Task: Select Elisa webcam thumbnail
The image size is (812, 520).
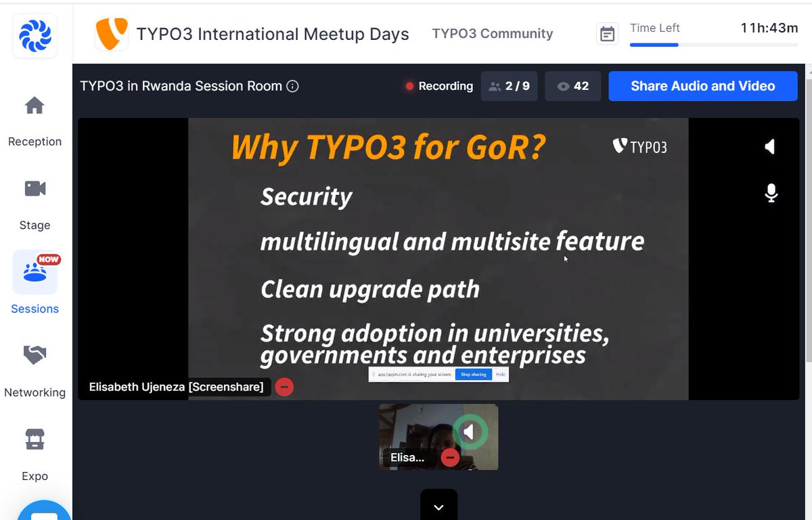Action: tap(438, 437)
